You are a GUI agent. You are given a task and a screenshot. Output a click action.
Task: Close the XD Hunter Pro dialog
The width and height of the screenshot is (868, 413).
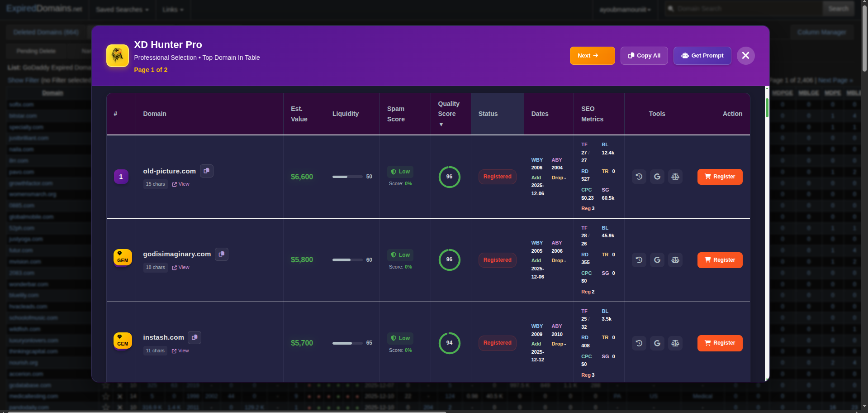pyautogui.click(x=745, y=56)
